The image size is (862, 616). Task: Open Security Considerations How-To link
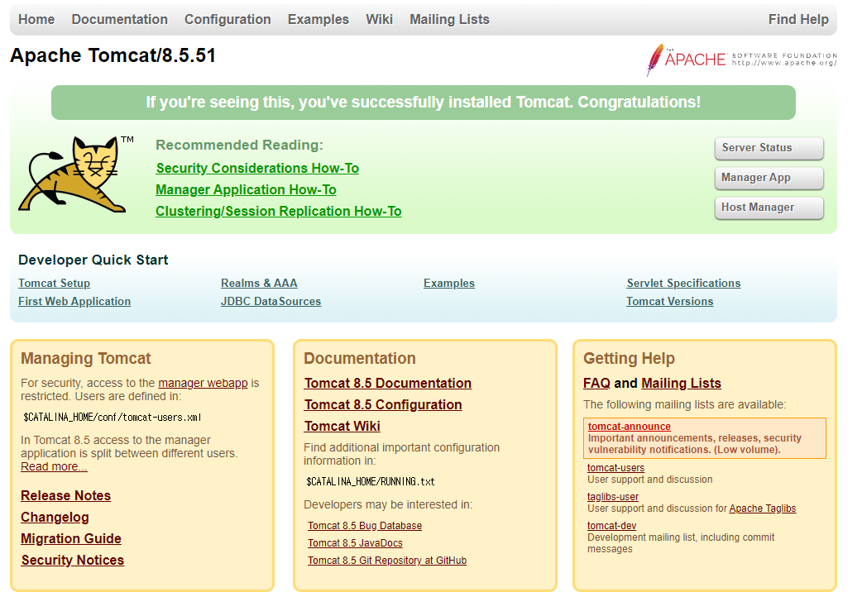pos(257,168)
